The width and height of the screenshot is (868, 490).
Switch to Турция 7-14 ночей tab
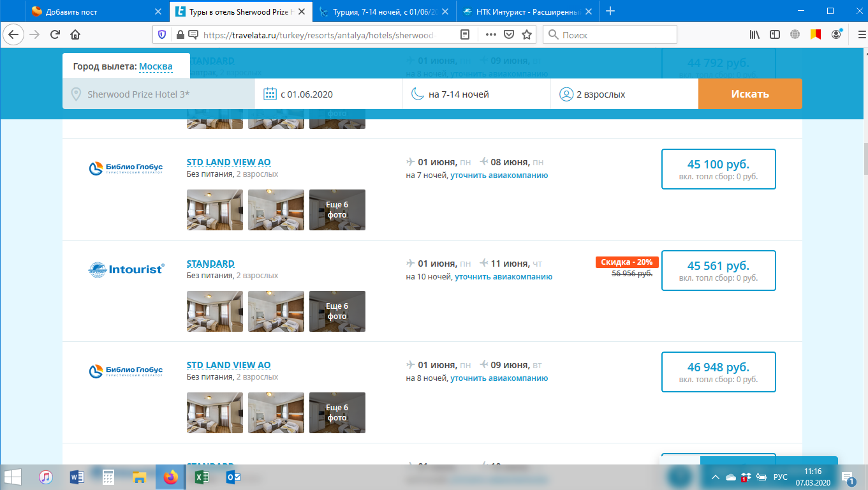(385, 11)
